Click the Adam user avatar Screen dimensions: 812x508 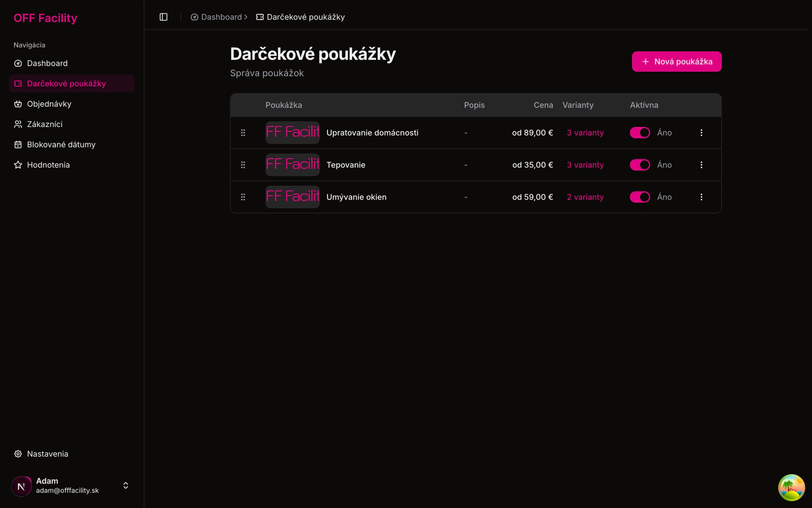pos(22,486)
